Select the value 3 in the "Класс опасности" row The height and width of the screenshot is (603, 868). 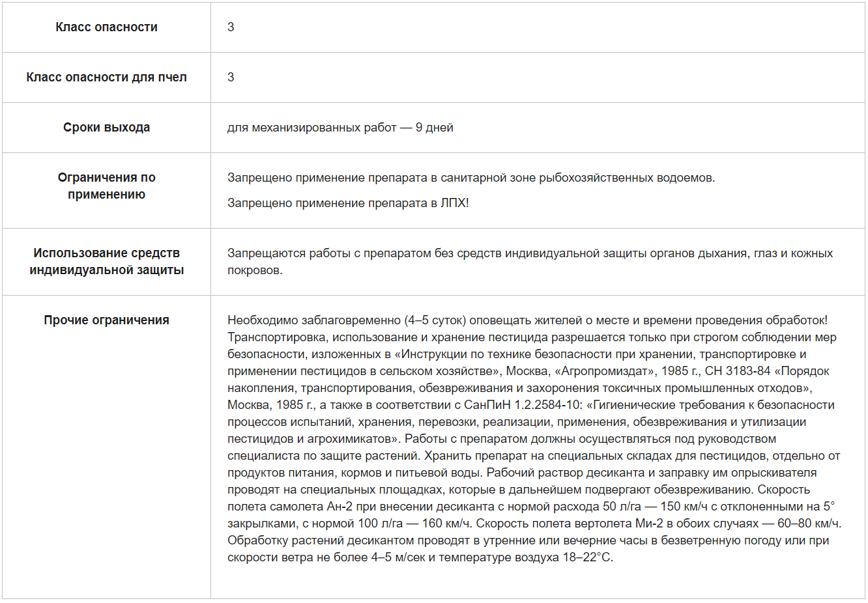(231, 27)
